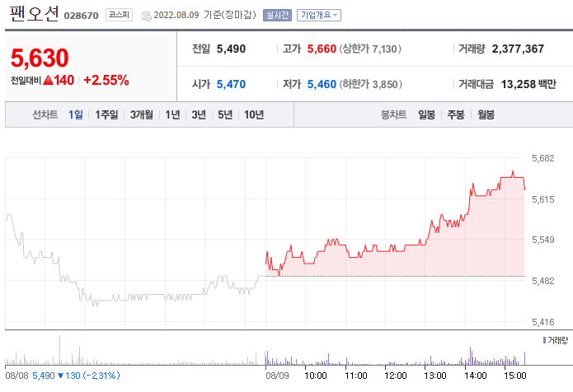Click the 전일 value 5,490
Screen dimensions: 573x392
(x=231, y=49)
